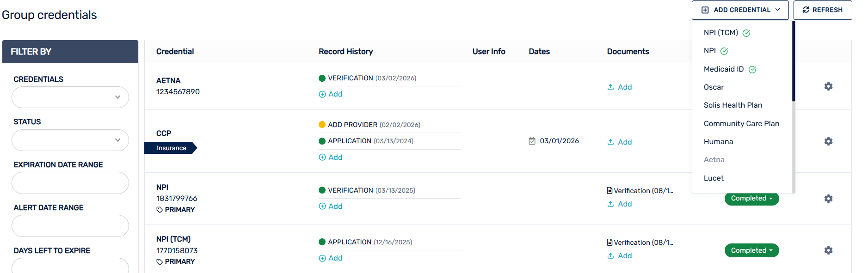
Task: Click the Expiration Date Range field
Action: point(70,183)
